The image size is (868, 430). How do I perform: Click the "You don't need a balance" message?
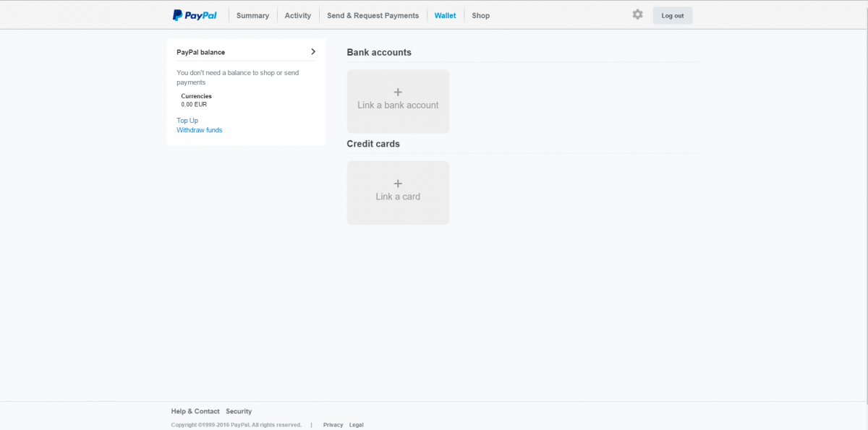click(237, 77)
